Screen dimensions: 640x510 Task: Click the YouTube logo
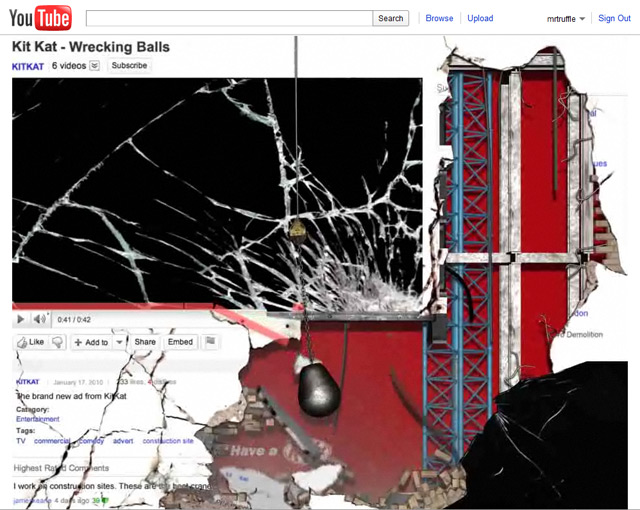(40, 18)
